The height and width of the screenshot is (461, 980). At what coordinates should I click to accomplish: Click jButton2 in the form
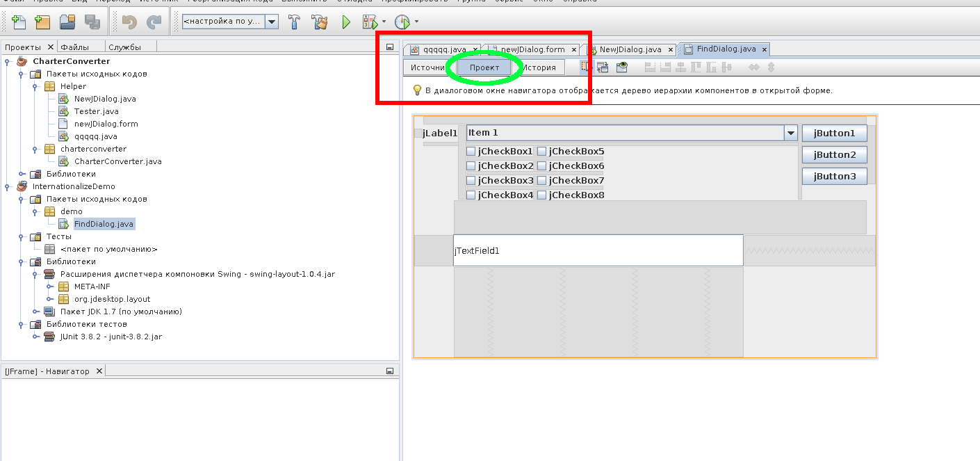click(x=834, y=154)
